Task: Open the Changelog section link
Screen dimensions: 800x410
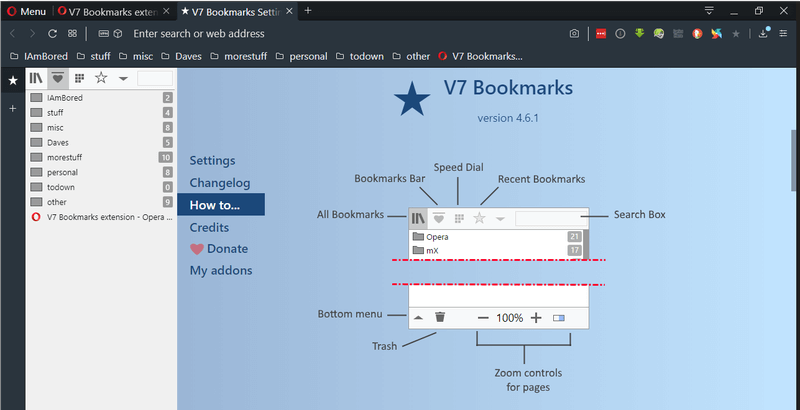Action: [220, 183]
